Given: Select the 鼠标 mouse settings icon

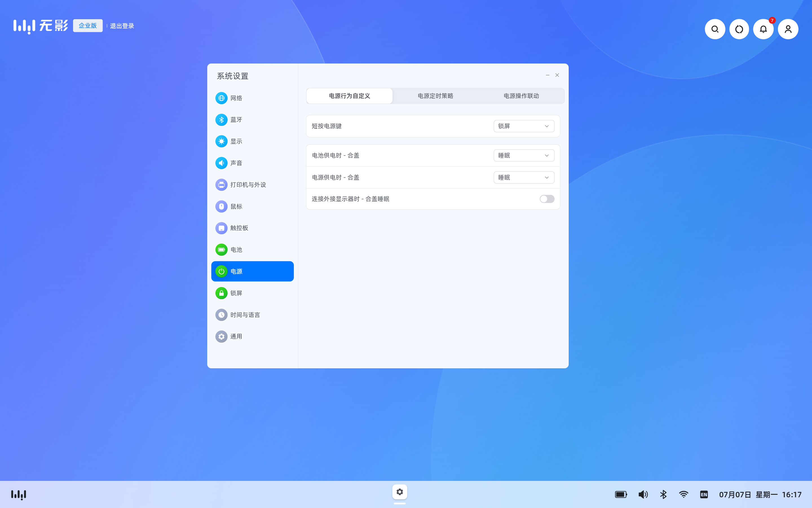Looking at the screenshot, I should pyautogui.click(x=221, y=206).
